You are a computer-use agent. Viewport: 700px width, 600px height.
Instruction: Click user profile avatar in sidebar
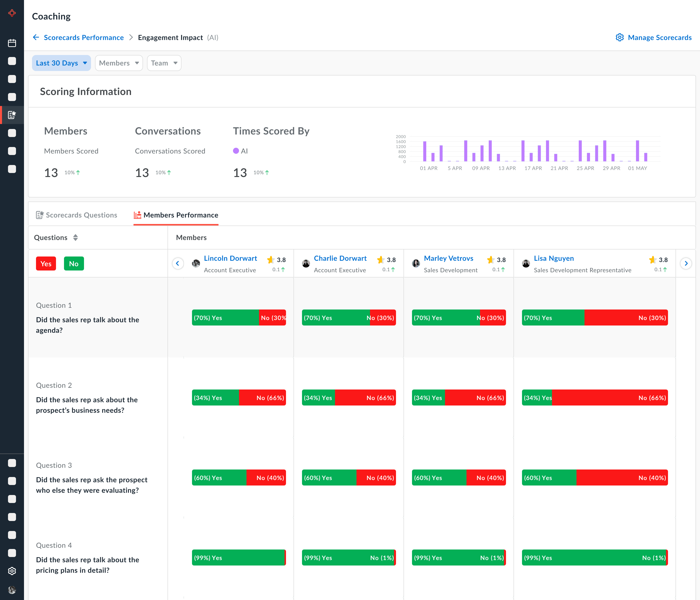12,590
